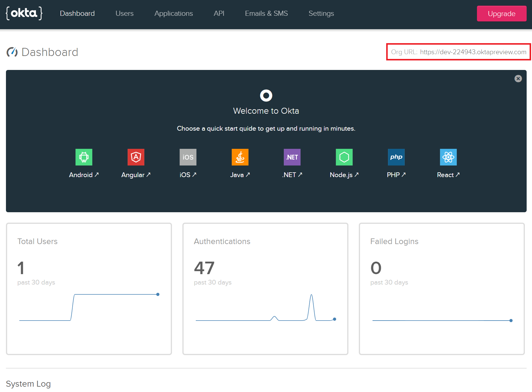Open the Node.js quick start icon
Viewport: 532px width, 392px height.
click(x=344, y=157)
